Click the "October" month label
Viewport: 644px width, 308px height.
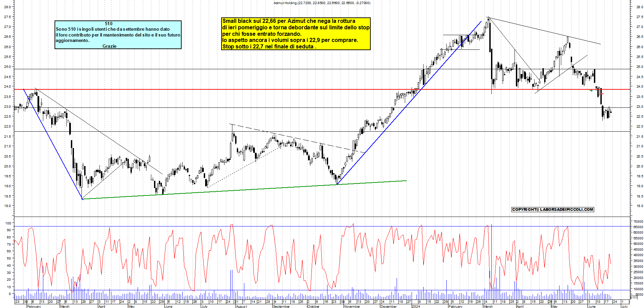(x=313, y=306)
